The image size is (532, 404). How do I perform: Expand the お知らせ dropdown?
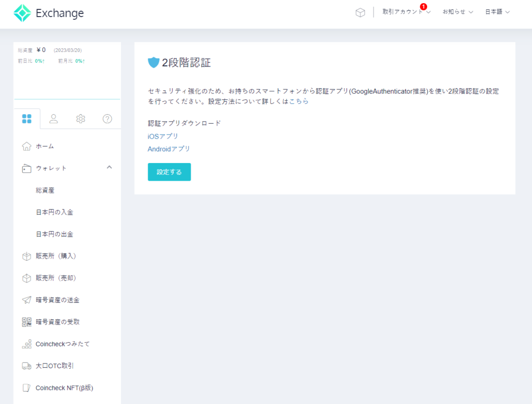coord(457,12)
